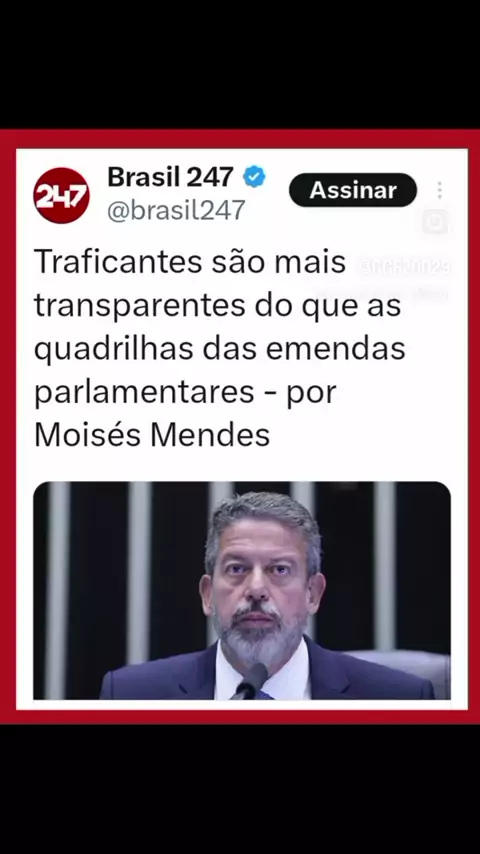Open the three-dot more options menu
Viewport: 480px width, 854px height.
pos(440,190)
